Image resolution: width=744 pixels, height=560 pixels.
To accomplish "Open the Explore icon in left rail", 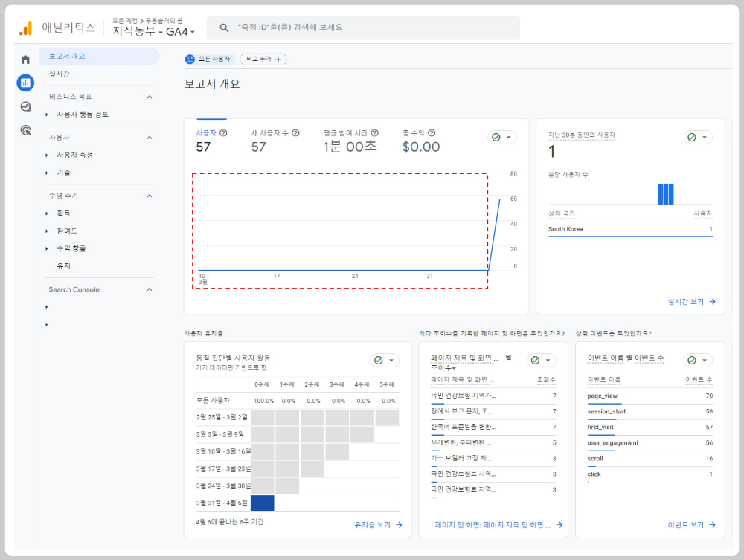I will tap(25, 106).
